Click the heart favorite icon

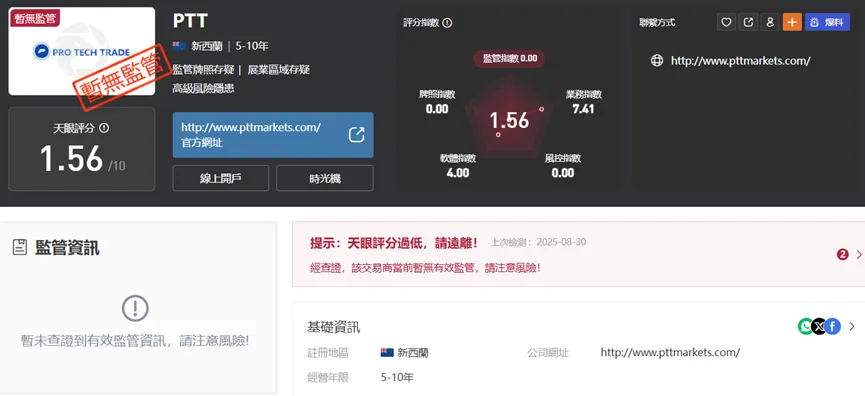727,22
